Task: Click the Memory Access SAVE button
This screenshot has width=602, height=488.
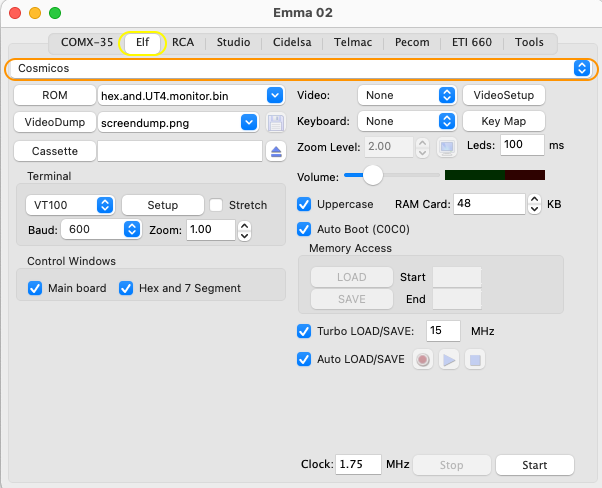Action: click(x=352, y=299)
